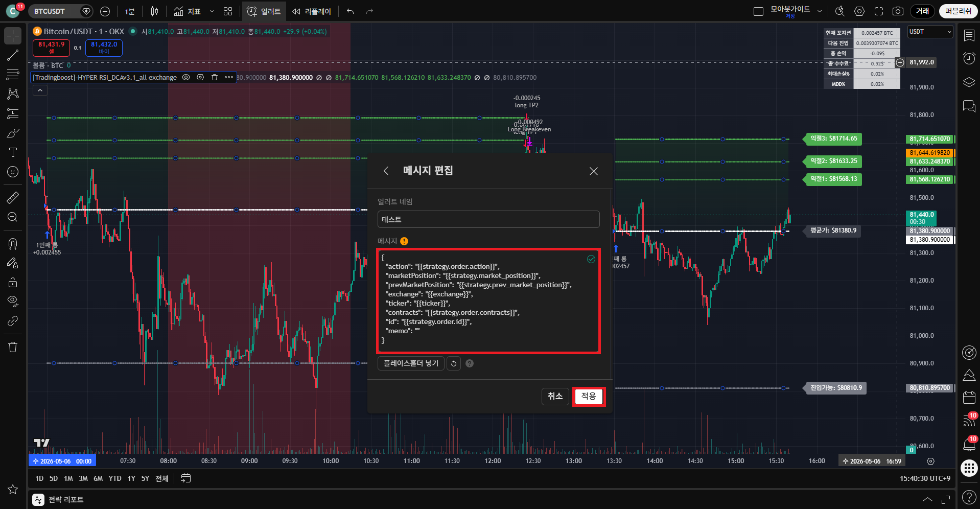The image size is (980, 509).
Task: Remove all drawings with trash icon in left toolbar
Action: tap(13, 347)
